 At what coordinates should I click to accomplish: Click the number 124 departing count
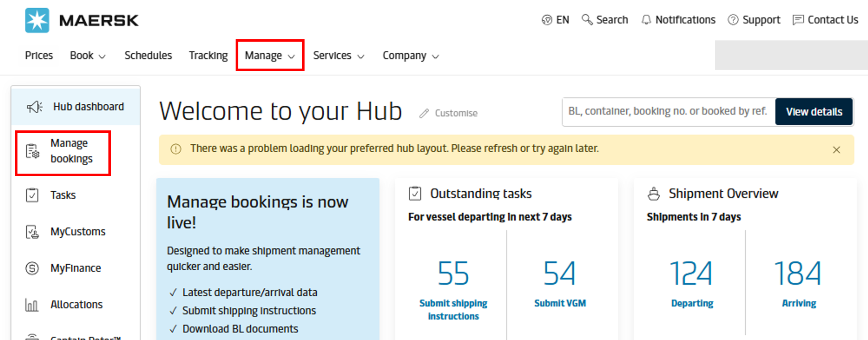coord(691,274)
